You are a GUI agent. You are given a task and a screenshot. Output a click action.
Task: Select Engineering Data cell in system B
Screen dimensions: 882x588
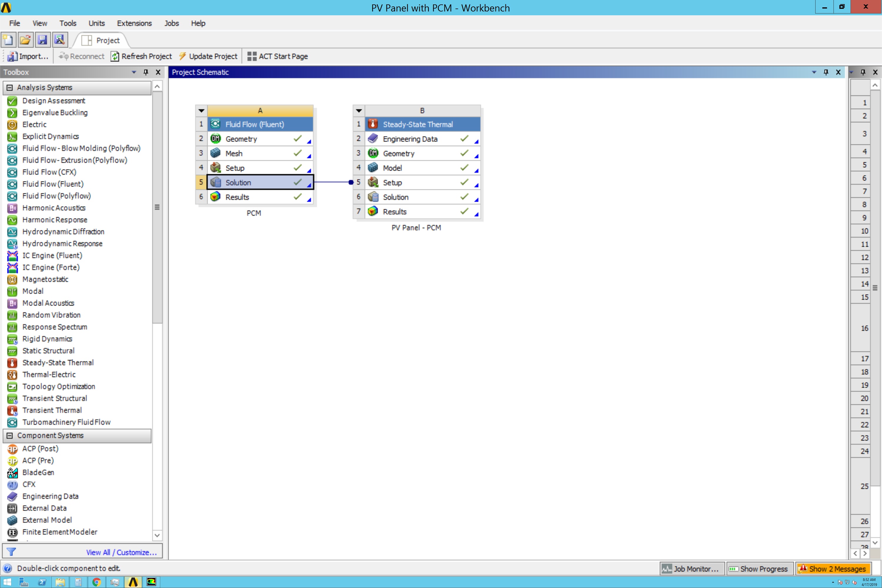pyautogui.click(x=423, y=139)
